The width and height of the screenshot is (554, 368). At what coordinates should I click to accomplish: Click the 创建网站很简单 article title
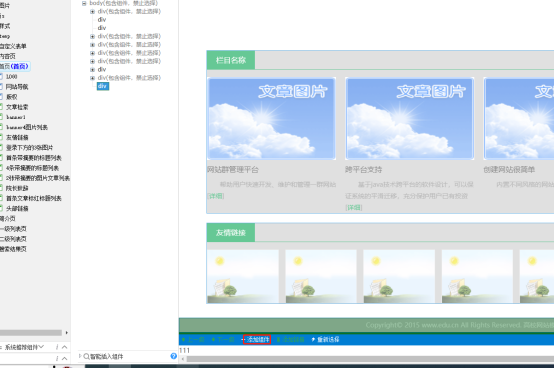tap(509, 170)
